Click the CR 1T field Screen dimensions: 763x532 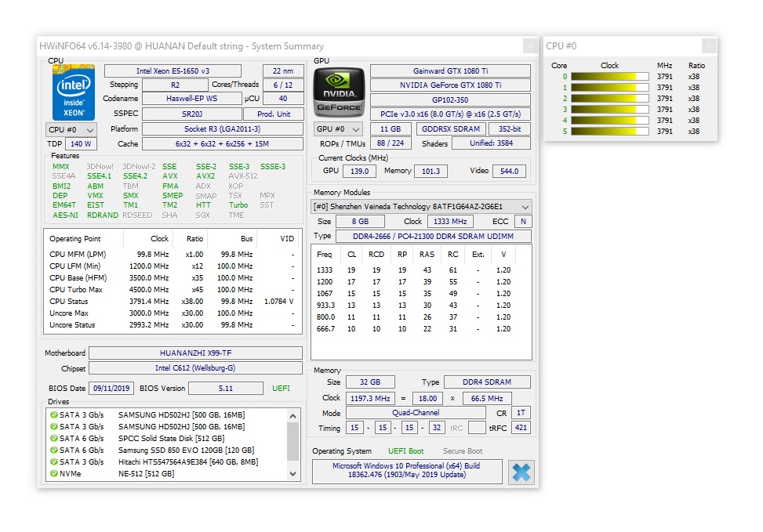click(x=521, y=413)
